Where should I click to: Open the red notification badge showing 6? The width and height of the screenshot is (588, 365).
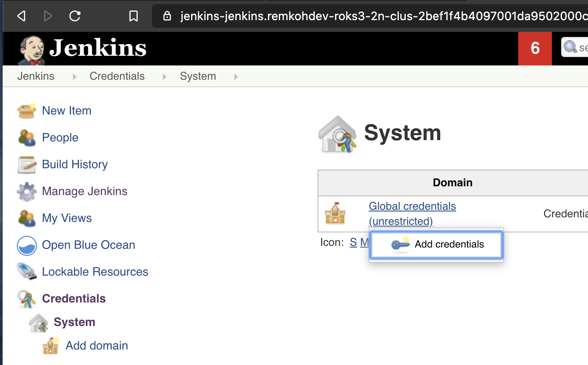(535, 48)
